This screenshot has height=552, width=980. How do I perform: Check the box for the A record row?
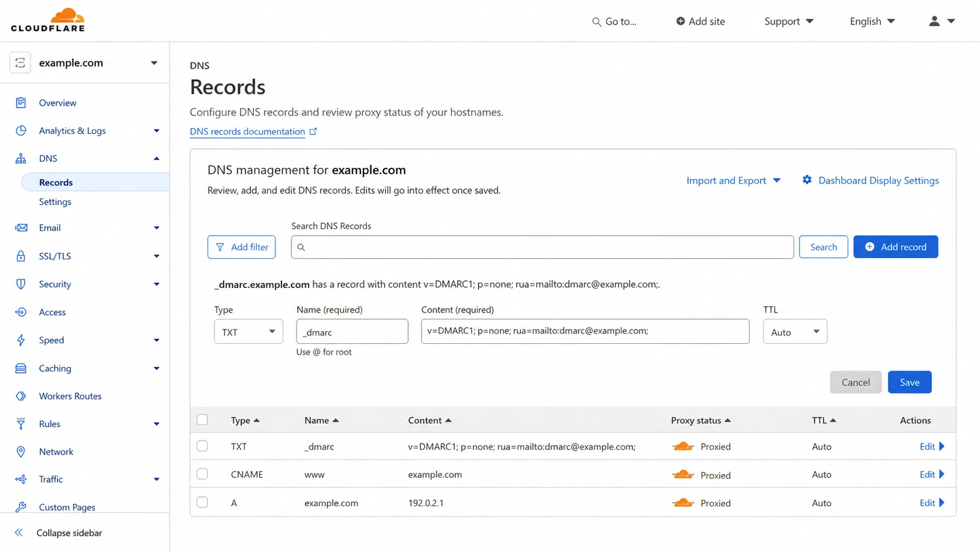tap(202, 502)
